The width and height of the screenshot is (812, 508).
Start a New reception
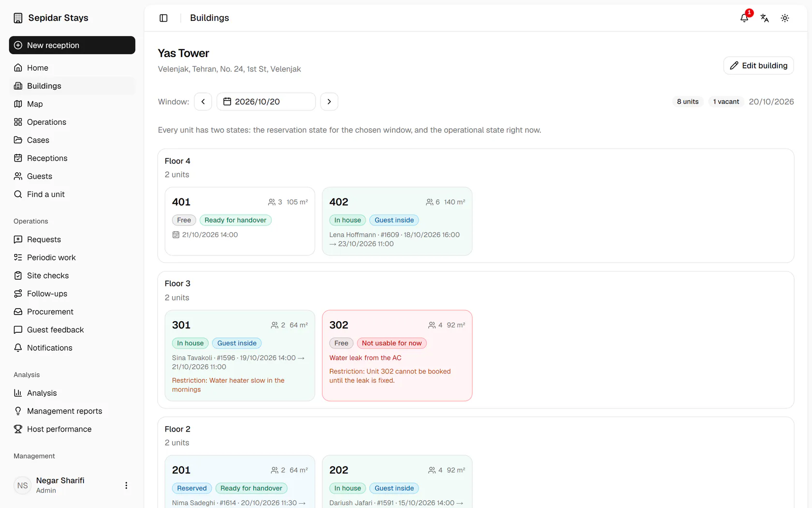pyautogui.click(x=72, y=45)
